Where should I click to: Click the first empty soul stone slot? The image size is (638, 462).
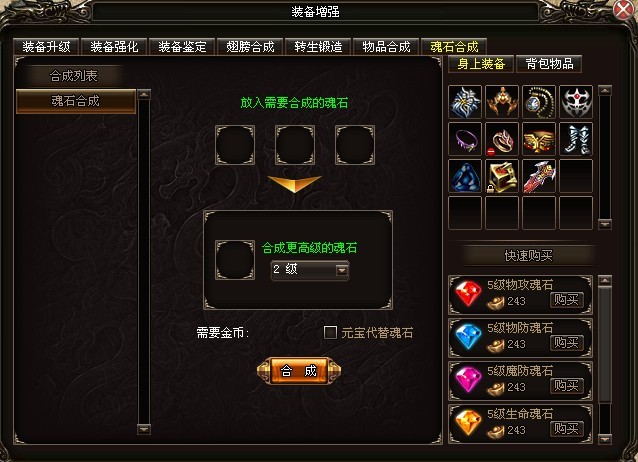click(235, 145)
